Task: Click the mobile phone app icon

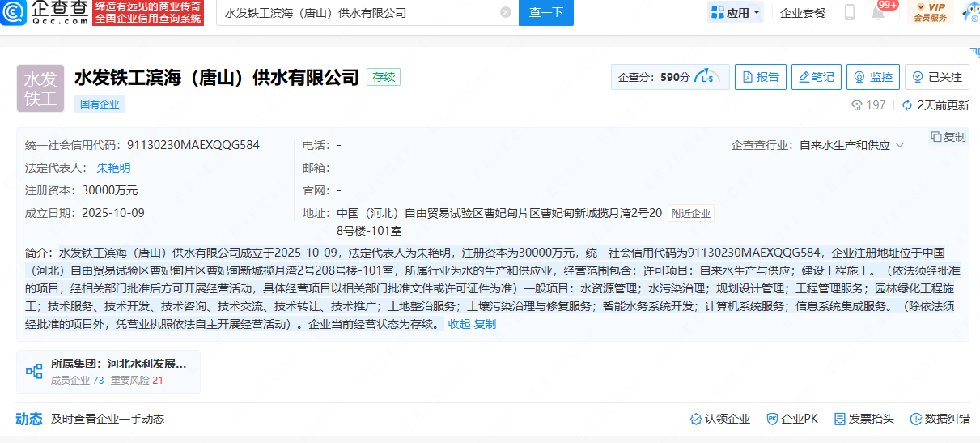Action: (850, 12)
